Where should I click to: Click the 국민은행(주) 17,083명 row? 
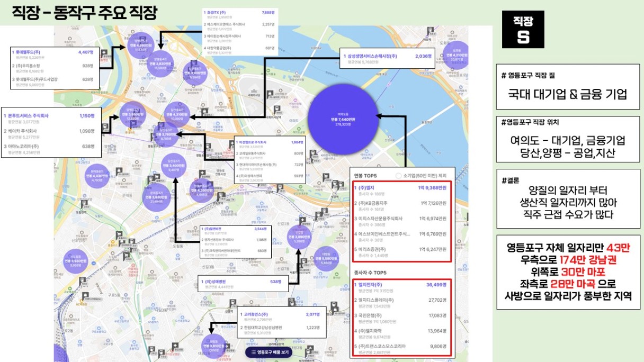click(401, 318)
